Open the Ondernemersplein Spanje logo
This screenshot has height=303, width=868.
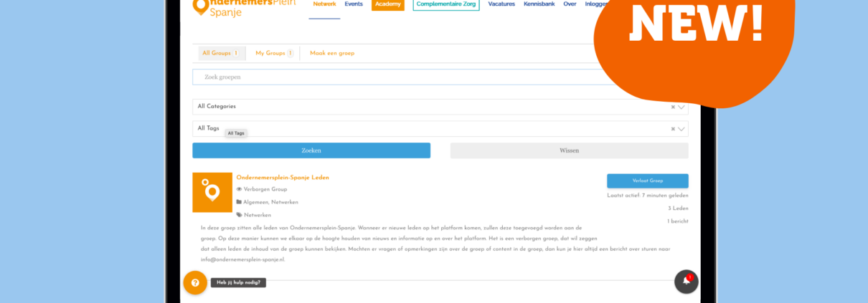pos(244,7)
